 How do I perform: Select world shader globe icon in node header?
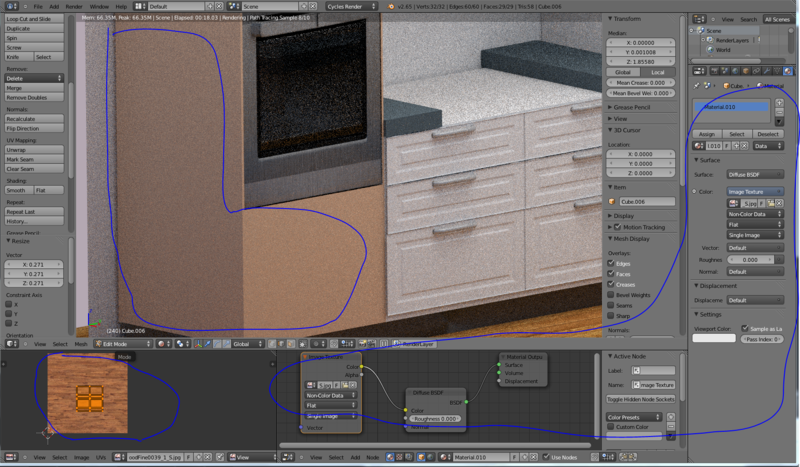430,457
